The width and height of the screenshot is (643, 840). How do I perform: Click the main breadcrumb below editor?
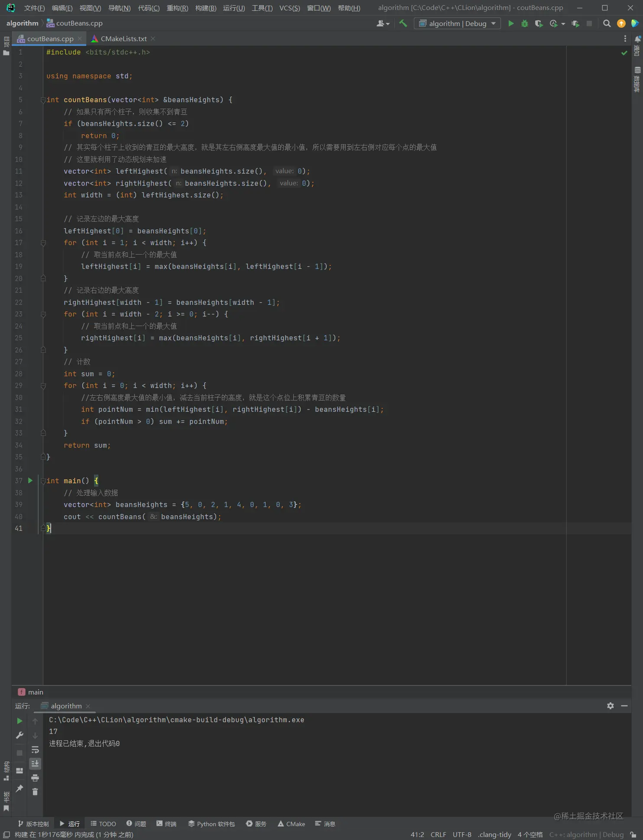click(x=31, y=692)
